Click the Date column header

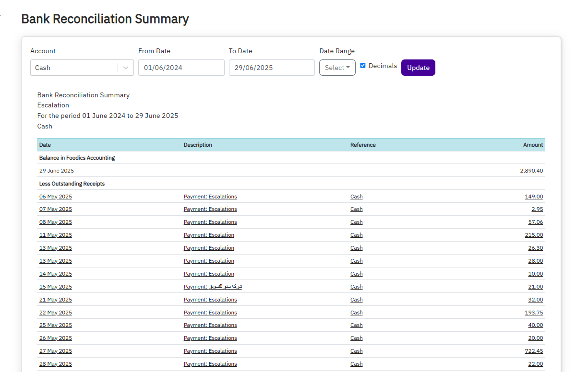pos(44,144)
